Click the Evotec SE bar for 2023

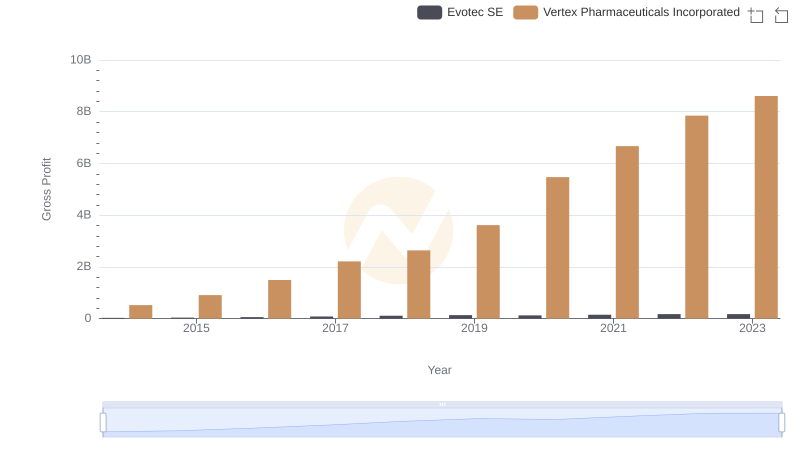738,316
